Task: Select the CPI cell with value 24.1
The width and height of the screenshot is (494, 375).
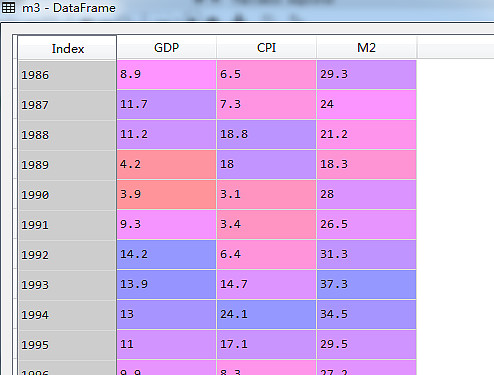Action: tap(266, 315)
